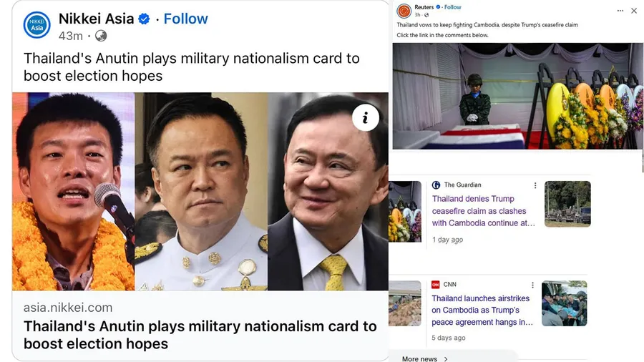Open the Guardian article options menu

tap(535, 185)
